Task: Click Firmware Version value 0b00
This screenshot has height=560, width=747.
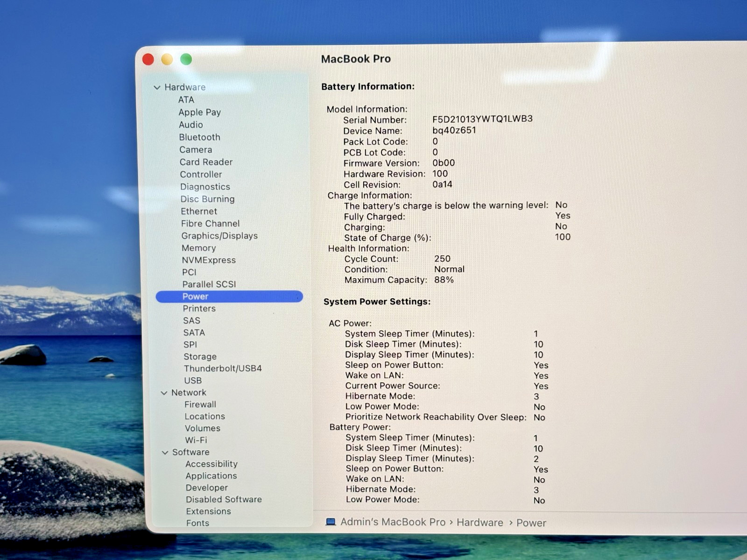Action: click(x=444, y=163)
